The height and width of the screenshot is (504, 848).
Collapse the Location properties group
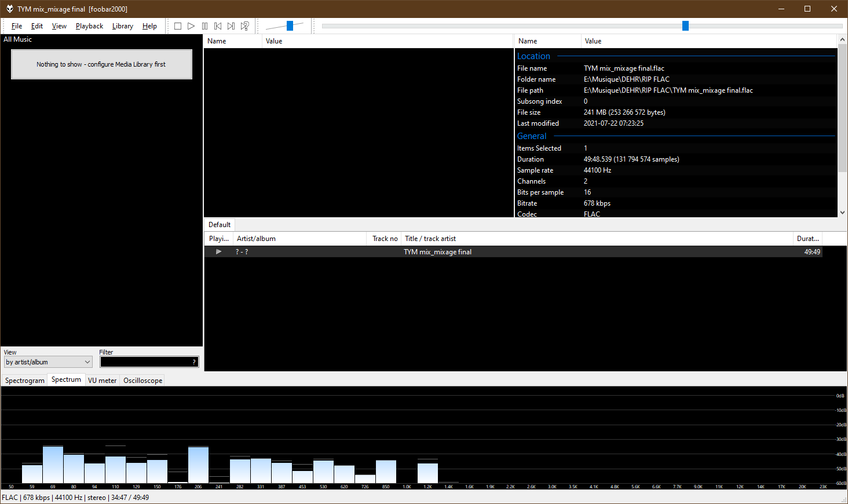pos(533,56)
